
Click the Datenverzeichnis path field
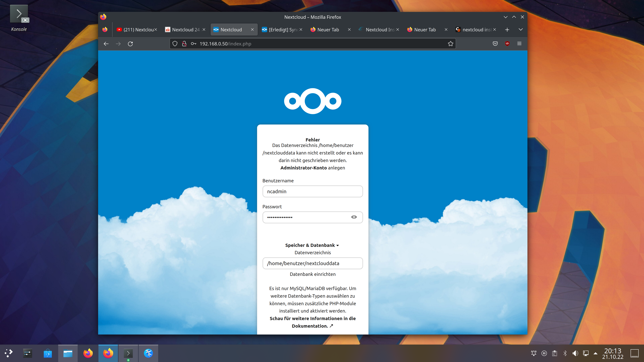(x=312, y=263)
